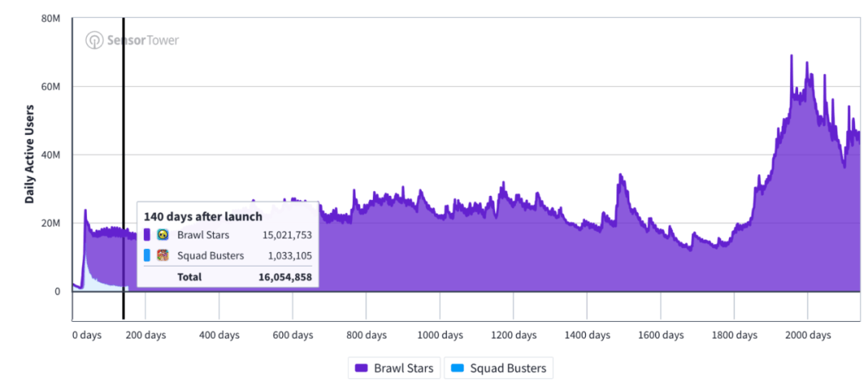
Task: Click the peak near 1950 days
Action: click(791, 56)
